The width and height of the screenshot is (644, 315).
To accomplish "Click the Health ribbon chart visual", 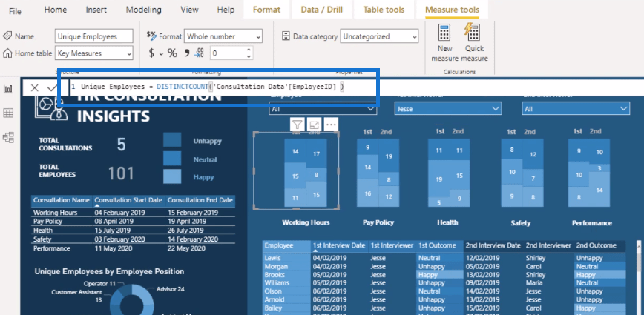I will pyautogui.click(x=448, y=171).
